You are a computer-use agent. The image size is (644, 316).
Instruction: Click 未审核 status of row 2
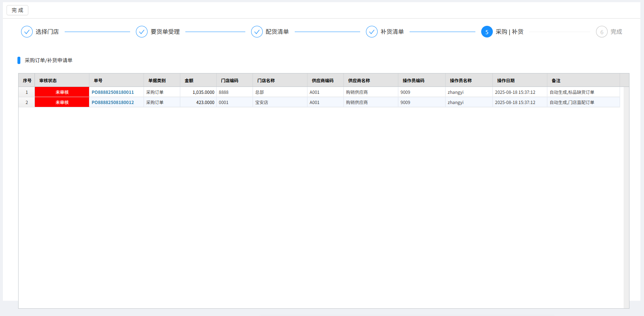[x=62, y=102]
